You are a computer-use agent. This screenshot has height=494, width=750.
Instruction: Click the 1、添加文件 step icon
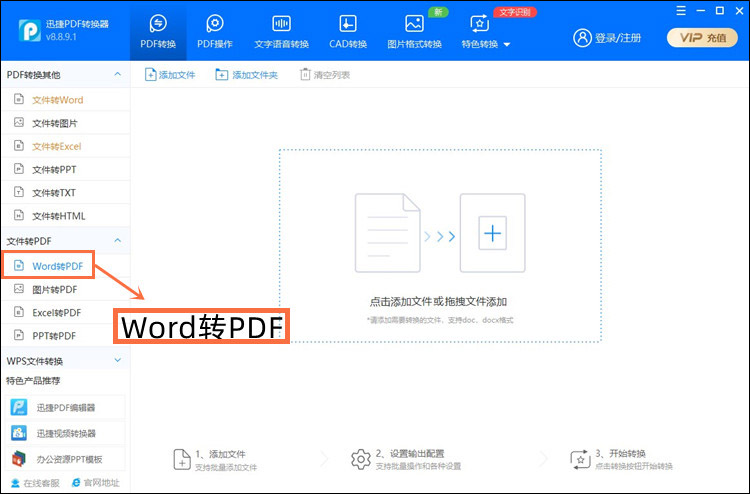point(182,460)
